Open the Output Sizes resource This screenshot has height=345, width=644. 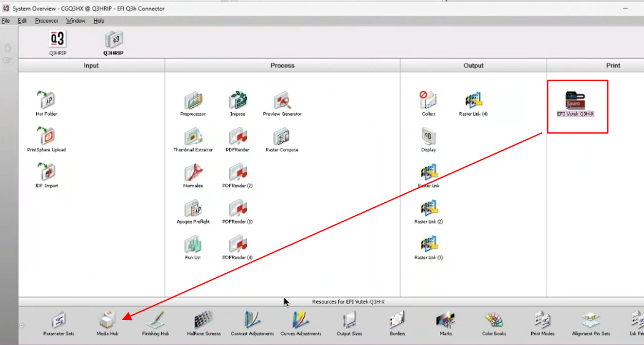coord(349,320)
